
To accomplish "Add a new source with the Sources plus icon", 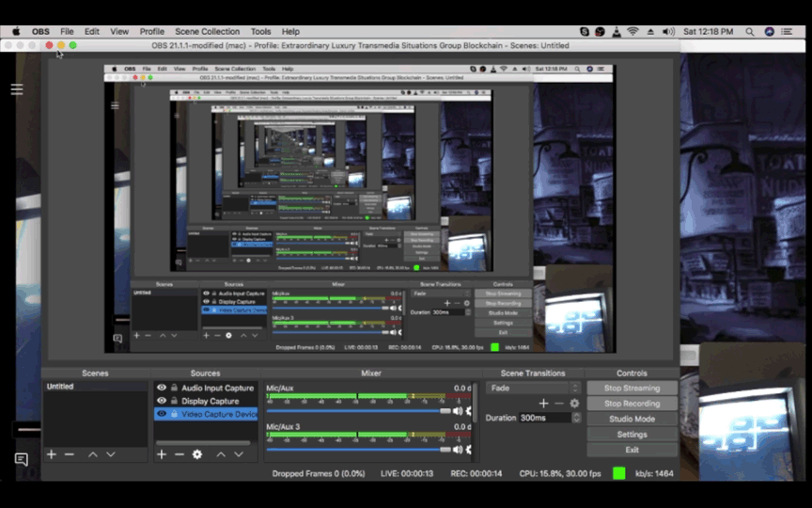I will [x=162, y=454].
